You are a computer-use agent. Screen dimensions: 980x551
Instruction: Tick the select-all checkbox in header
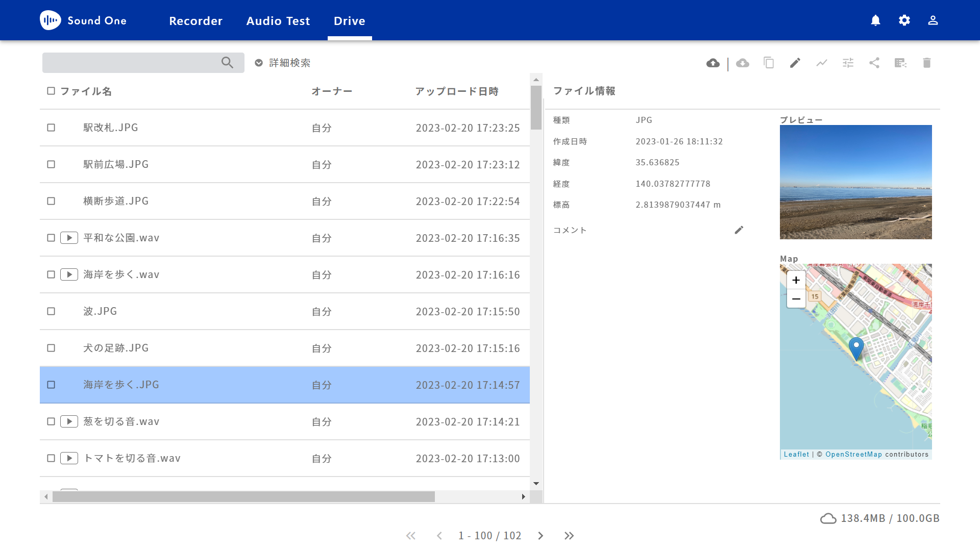click(x=51, y=91)
